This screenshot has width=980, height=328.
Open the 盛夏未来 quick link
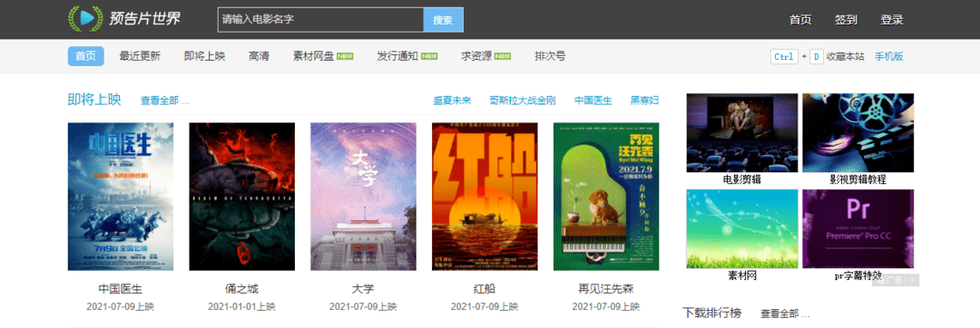click(x=452, y=101)
